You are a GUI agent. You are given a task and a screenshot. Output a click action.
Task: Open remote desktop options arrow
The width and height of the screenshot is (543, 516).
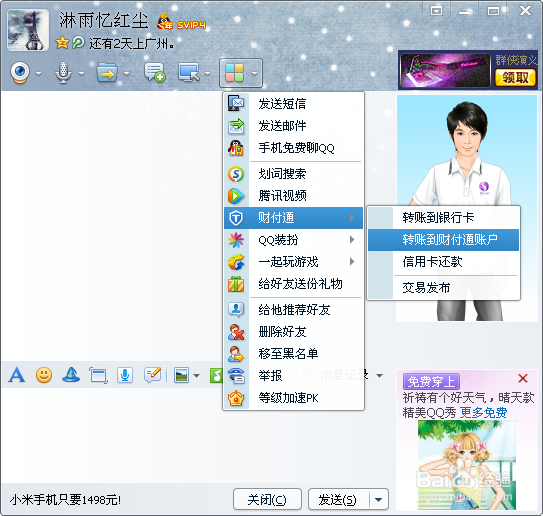point(207,73)
